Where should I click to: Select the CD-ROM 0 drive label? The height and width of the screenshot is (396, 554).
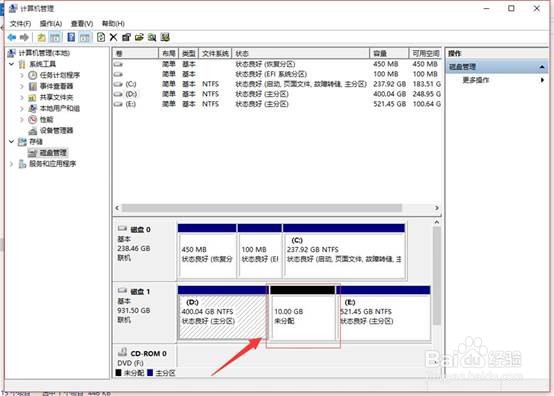148,354
